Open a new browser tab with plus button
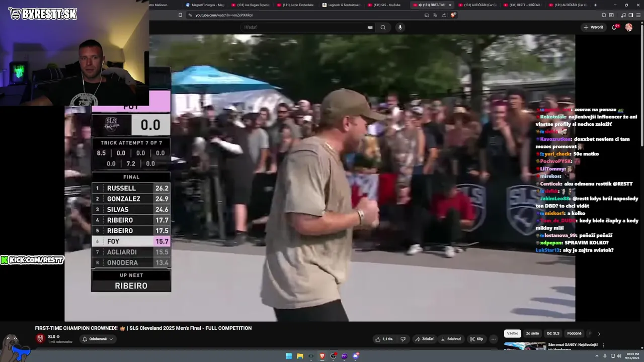This screenshot has width=644, height=362. [595, 5]
